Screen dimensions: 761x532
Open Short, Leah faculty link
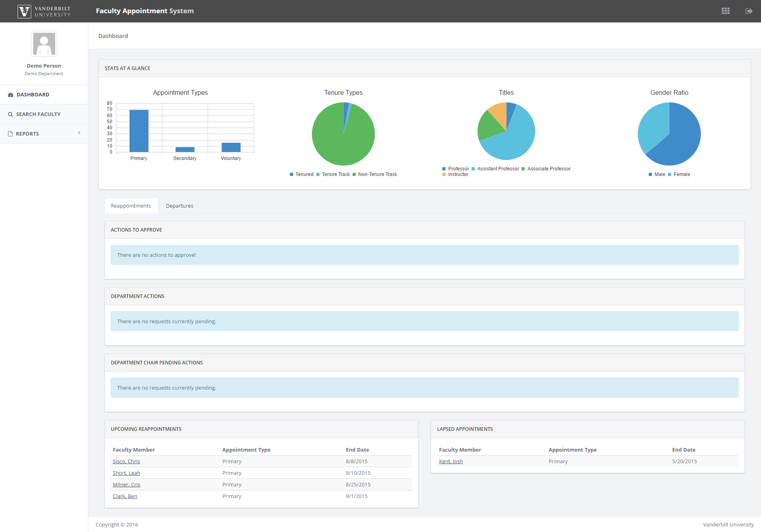pyautogui.click(x=126, y=473)
